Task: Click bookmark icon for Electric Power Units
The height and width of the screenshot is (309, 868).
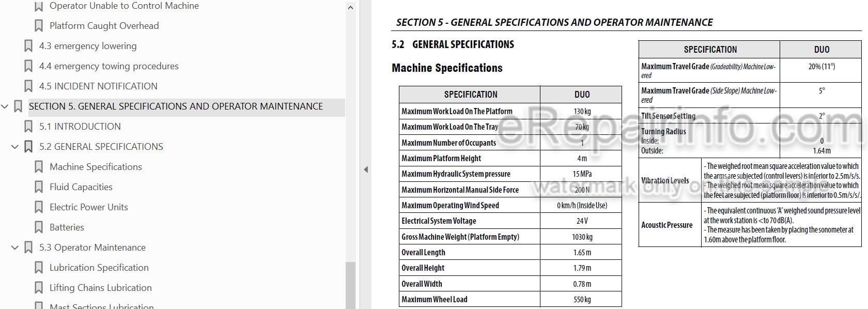Action: coord(39,207)
